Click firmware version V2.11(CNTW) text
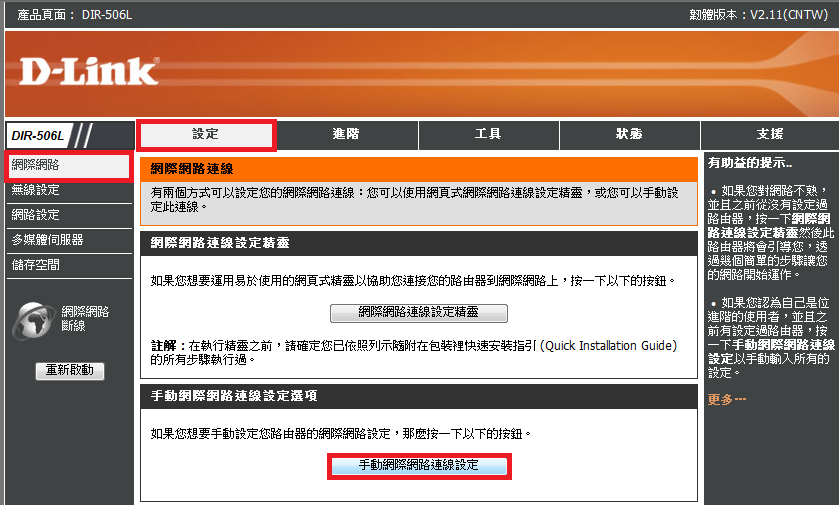This screenshot has width=839, height=505. (x=758, y=15)
